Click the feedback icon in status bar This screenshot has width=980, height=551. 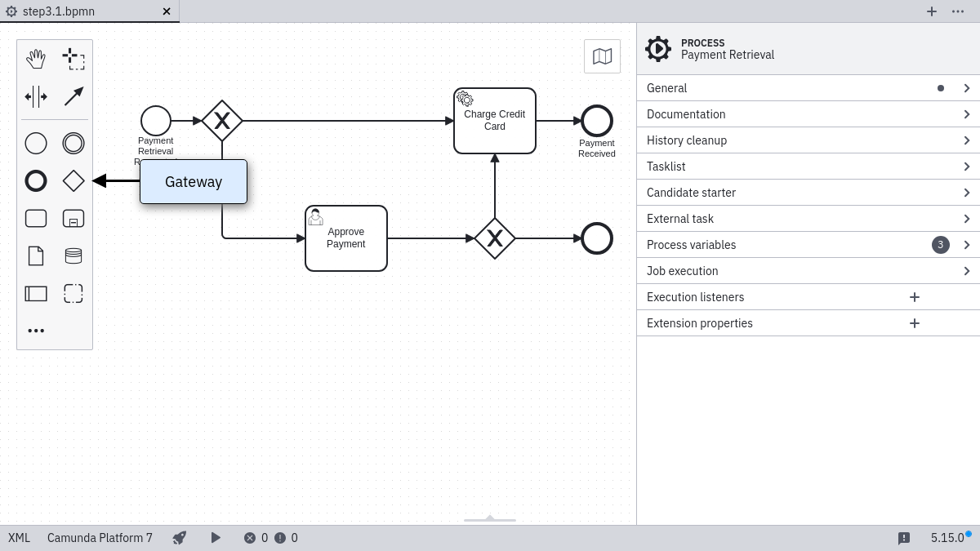(904, 538)
